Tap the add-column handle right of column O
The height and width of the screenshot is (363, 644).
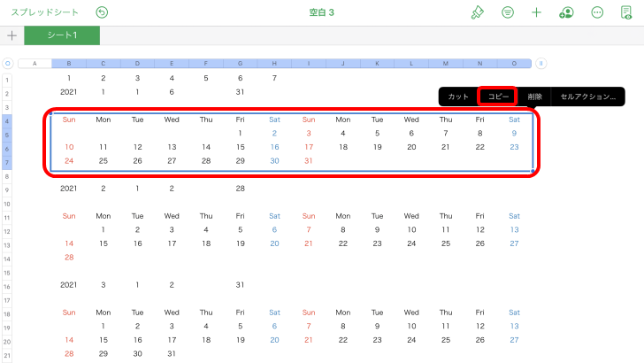point(540,64)
